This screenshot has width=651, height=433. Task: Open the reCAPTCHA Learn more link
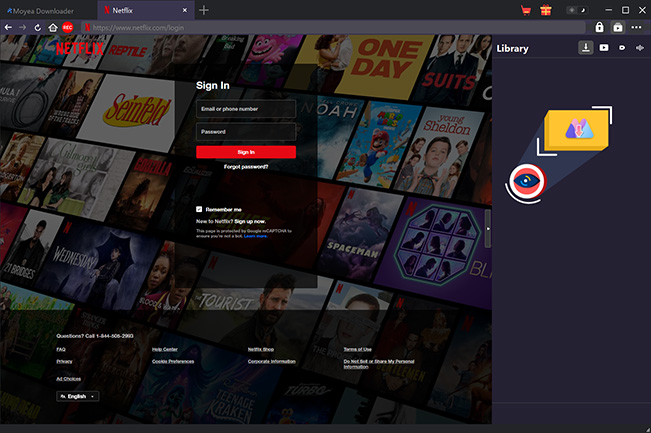point(255,236)
